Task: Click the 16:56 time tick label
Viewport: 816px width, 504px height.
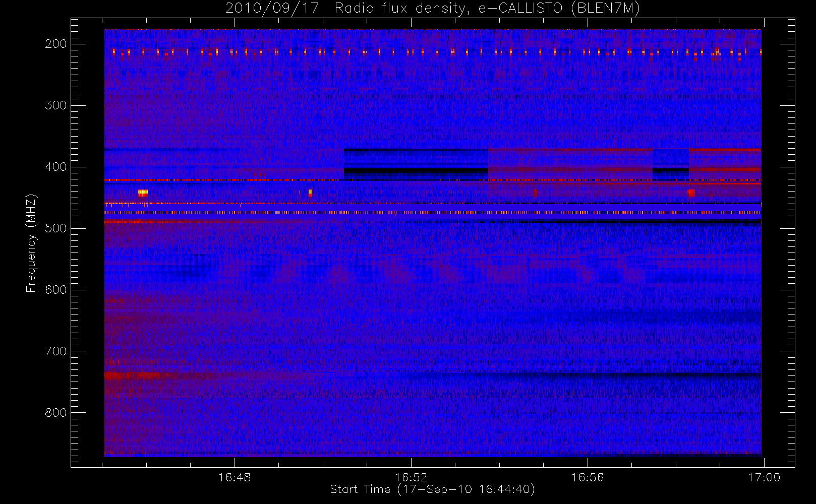Action: [588, 477]
